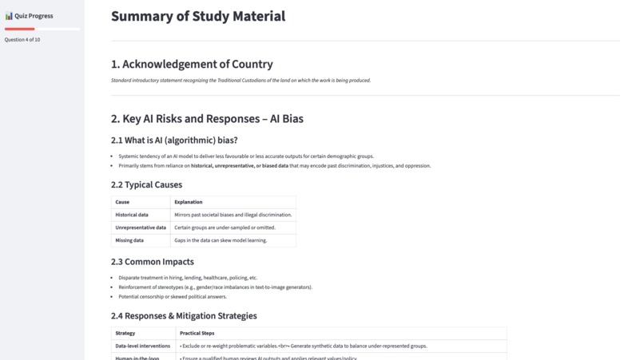Viewport: 644px width, 360px height.
Task: Click the '2.4 Responses & Mitigation Strategies' subheading
Action: (x=184, y=315)
